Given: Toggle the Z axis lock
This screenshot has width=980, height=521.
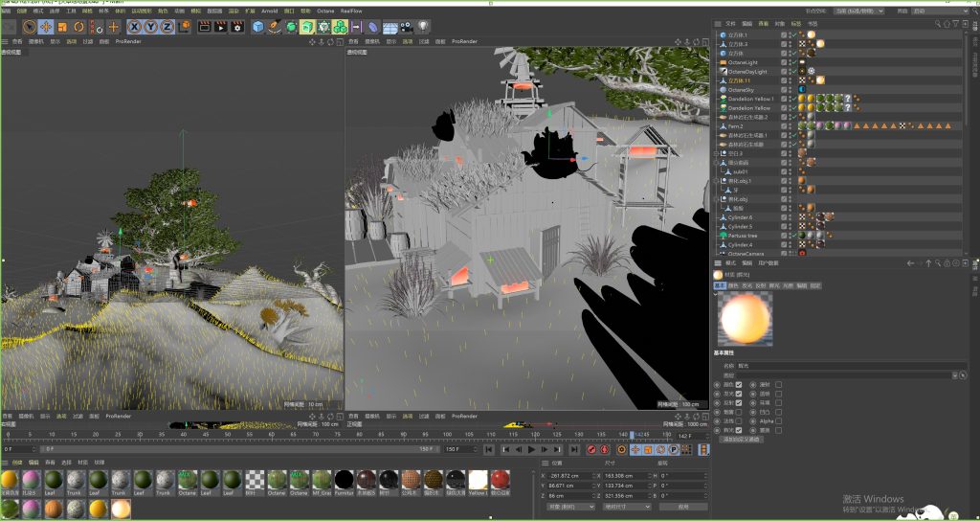Looking at the screenshot, I should (167, 27).
